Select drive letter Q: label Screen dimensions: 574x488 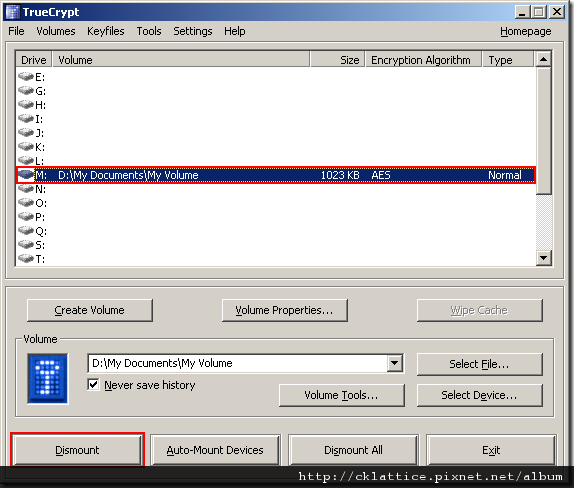pyautogui.click(x=41, y=231)
